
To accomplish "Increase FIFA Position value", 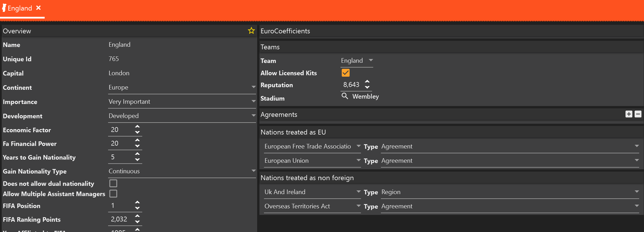I will [x=137, y=202].
